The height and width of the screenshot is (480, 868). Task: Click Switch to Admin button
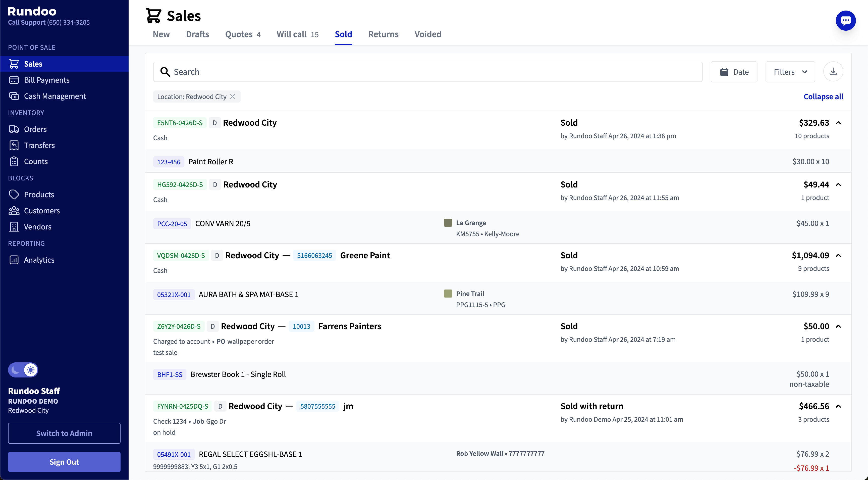(64, 433)
